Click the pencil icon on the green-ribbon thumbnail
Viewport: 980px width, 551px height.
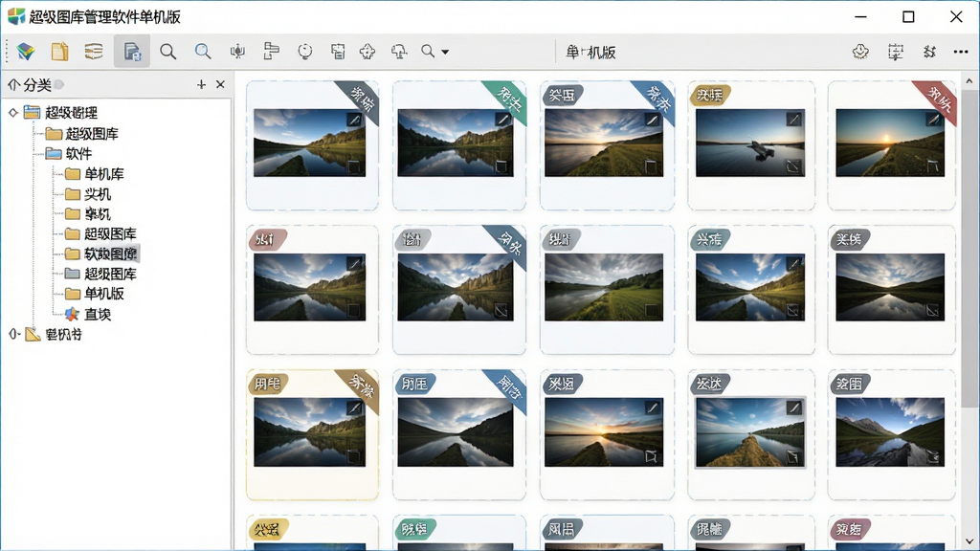(x=503, y=119)
